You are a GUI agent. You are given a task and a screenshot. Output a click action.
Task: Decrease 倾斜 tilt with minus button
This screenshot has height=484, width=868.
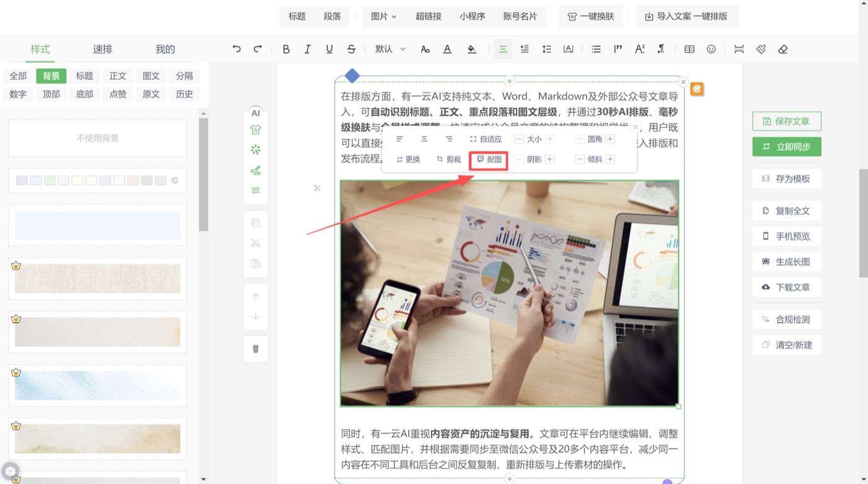point(580,159)
